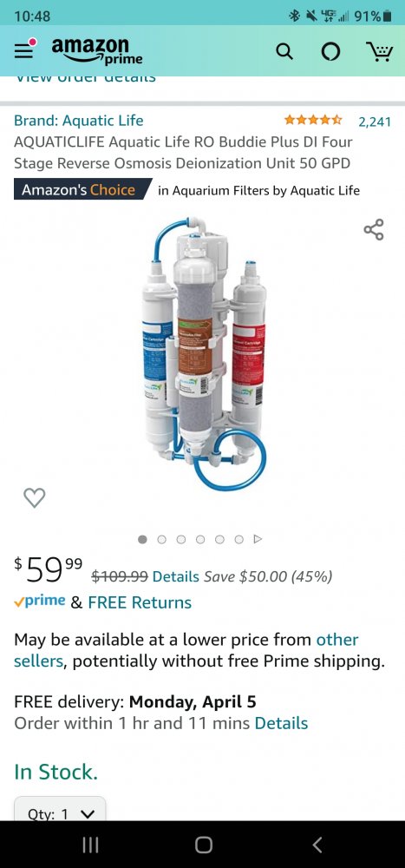
Task: Select the last image carousel dot
Action: click(x=239, y=539)
